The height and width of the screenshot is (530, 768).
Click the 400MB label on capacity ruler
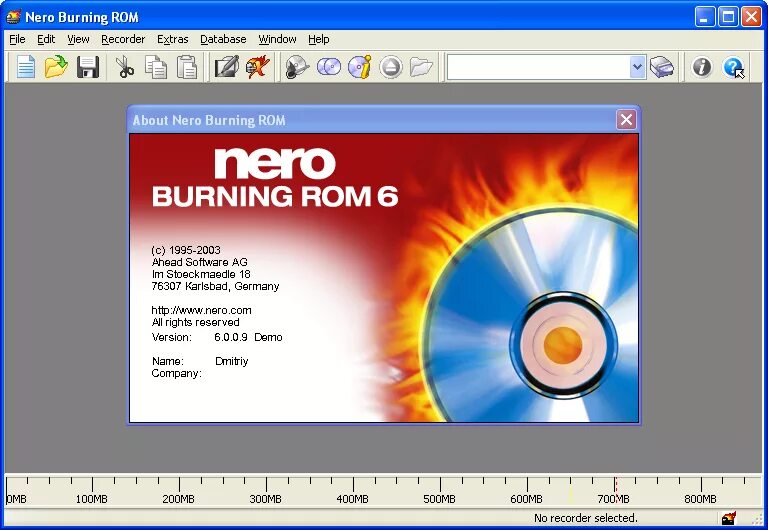pos(352,499)
